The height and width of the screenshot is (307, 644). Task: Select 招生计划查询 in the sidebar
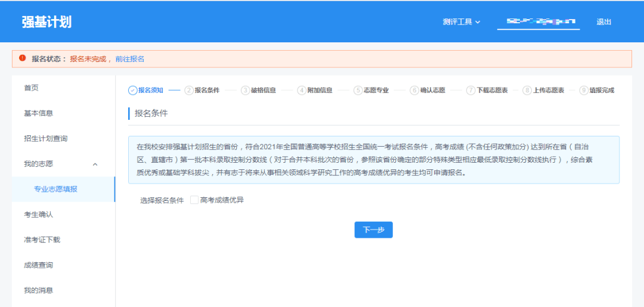(x=45, y=139)
